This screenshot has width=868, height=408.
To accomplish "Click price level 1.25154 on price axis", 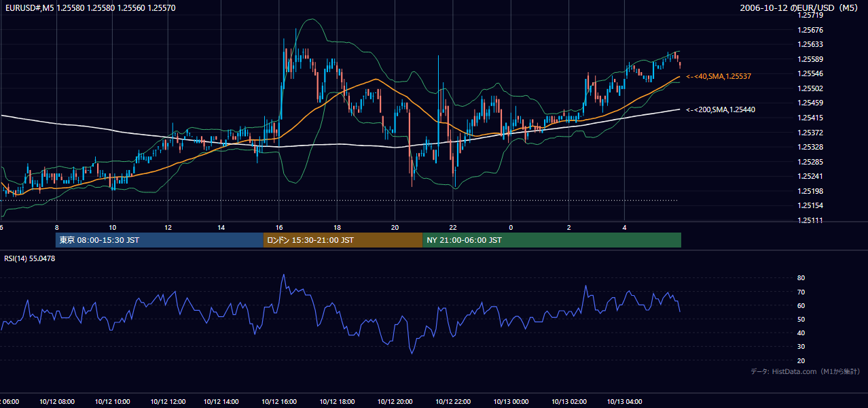I will click(x=810, y=205).
